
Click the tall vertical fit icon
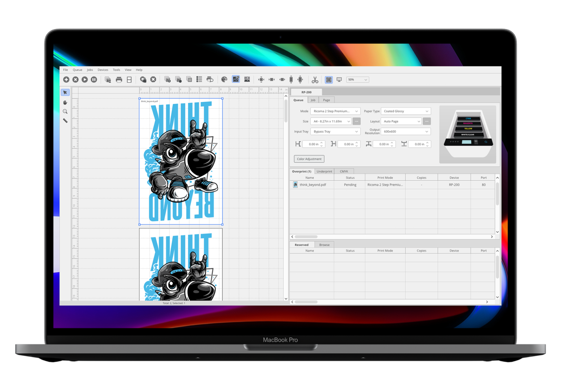click(291, 80)
